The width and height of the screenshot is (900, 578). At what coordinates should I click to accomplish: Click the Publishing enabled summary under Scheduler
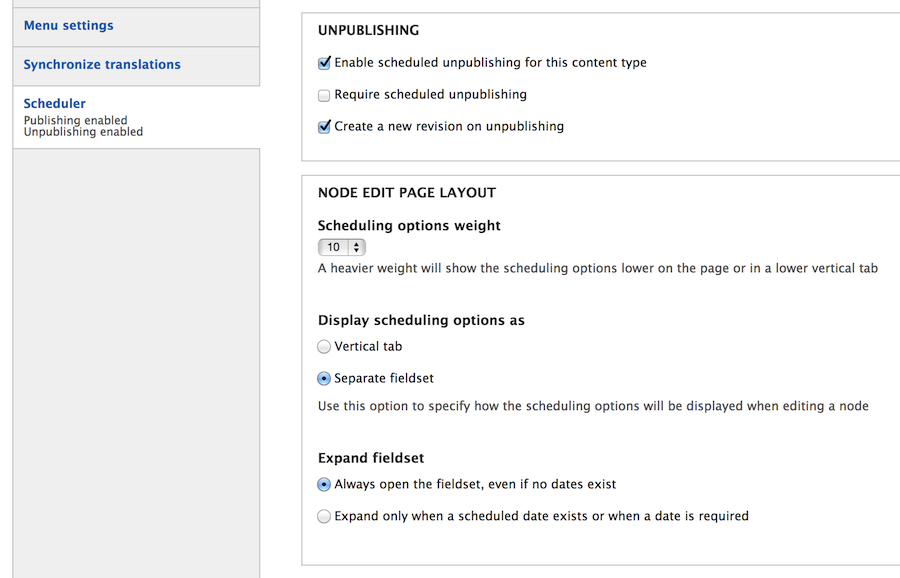75,120
